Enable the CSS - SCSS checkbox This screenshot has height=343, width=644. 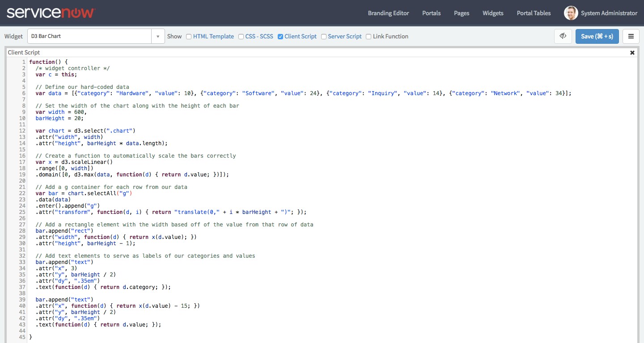pos(241,37)
